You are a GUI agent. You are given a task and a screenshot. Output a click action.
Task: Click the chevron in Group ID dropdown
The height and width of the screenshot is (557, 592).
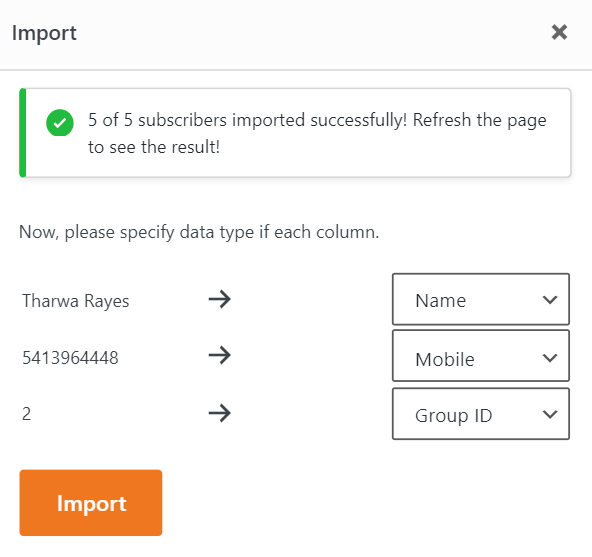tap(550, 415)
